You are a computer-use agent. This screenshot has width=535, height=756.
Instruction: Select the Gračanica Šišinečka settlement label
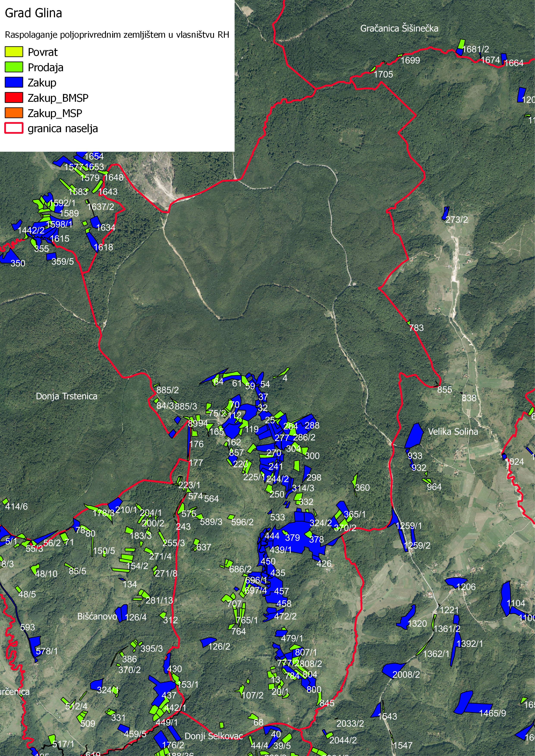[399, 28]
